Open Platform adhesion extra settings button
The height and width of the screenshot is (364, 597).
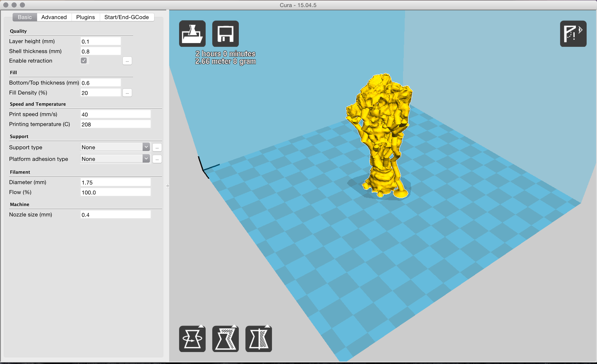click(157, 159)
